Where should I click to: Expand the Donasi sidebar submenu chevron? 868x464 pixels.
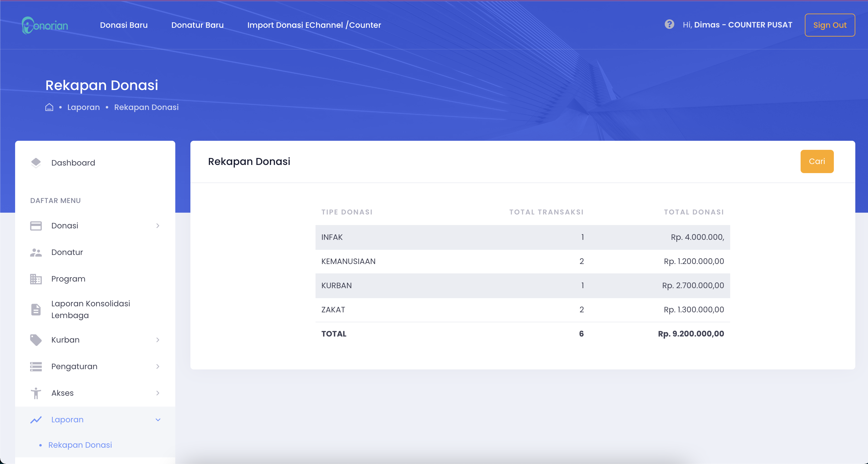(x=158, y=226)
